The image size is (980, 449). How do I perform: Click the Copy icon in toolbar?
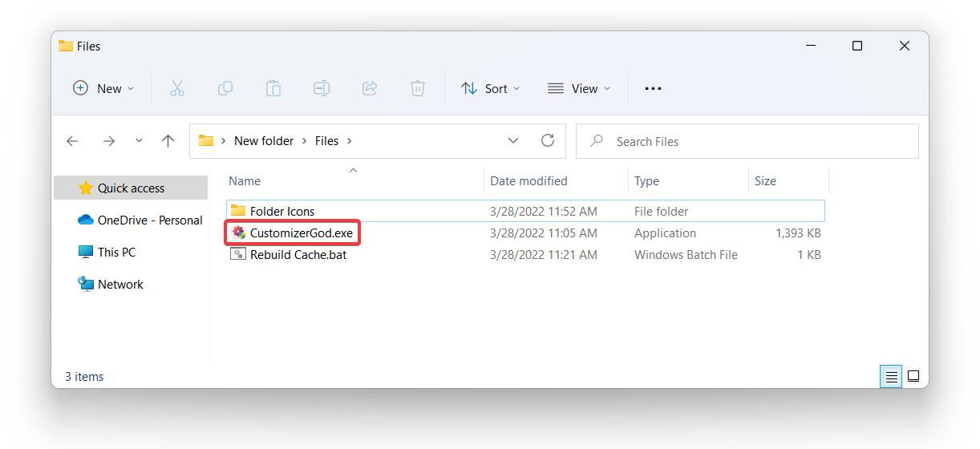coord(225,88)
